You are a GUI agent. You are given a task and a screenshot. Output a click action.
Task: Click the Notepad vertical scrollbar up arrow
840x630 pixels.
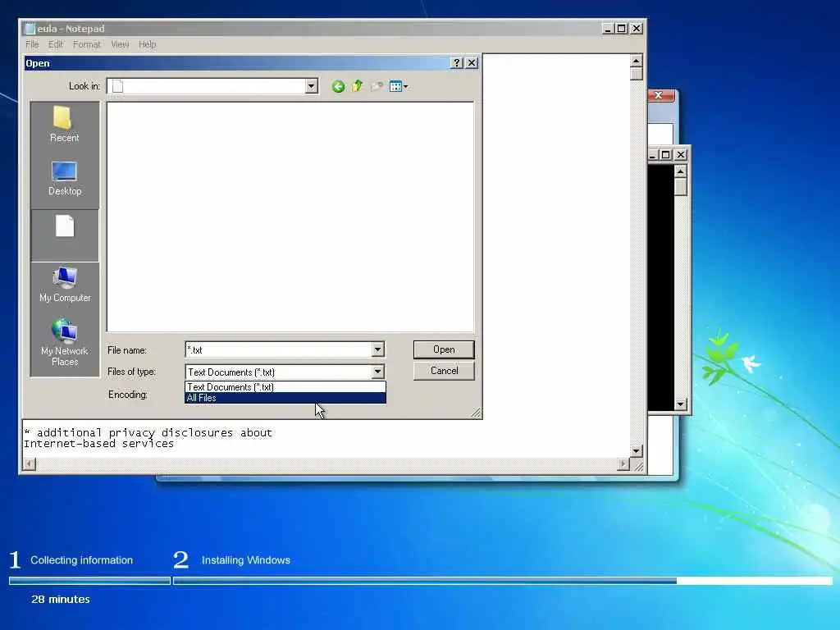[636, 61]
